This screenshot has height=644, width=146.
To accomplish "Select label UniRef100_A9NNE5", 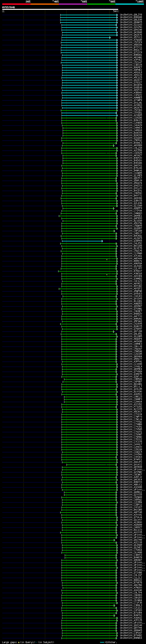I will click(131, 98).
